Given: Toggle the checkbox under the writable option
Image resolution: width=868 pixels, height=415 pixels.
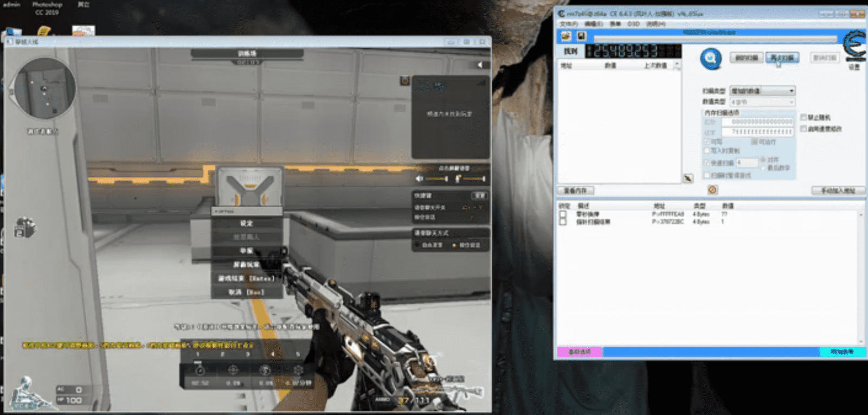Looking at the screenshot, I should point(706,150).
